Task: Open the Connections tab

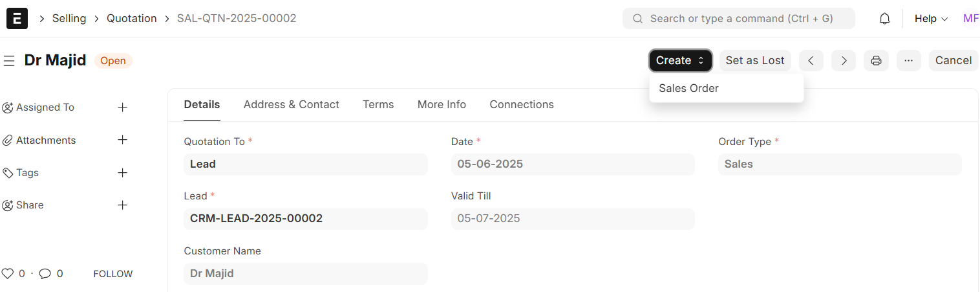Action: [x=521, y=105]
